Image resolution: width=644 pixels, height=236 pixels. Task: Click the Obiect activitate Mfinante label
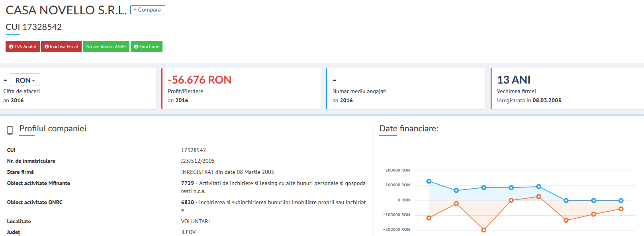click(39, 183)
